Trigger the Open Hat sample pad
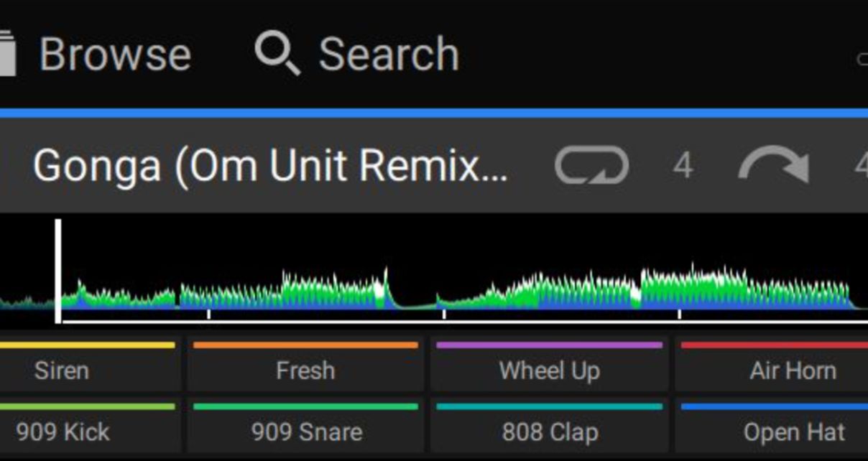Image resolution: width=868 pixels, height=461 pixels. [772, 427]
